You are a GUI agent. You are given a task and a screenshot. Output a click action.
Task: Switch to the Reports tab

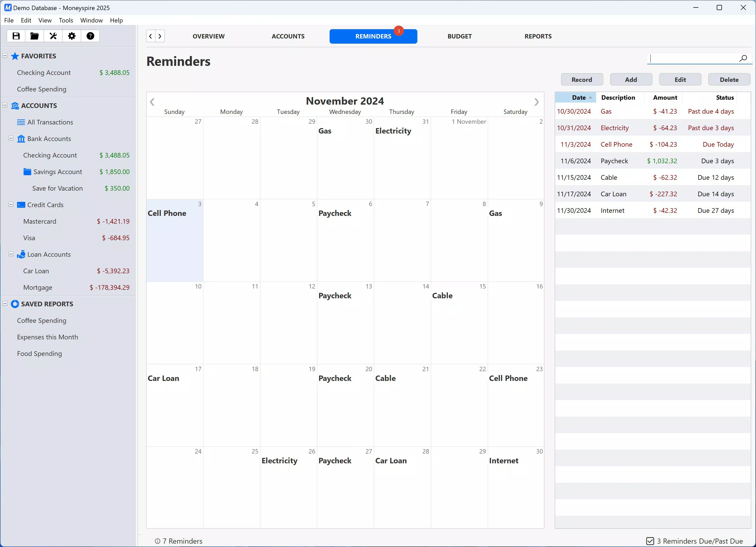(x=538, y=36)
